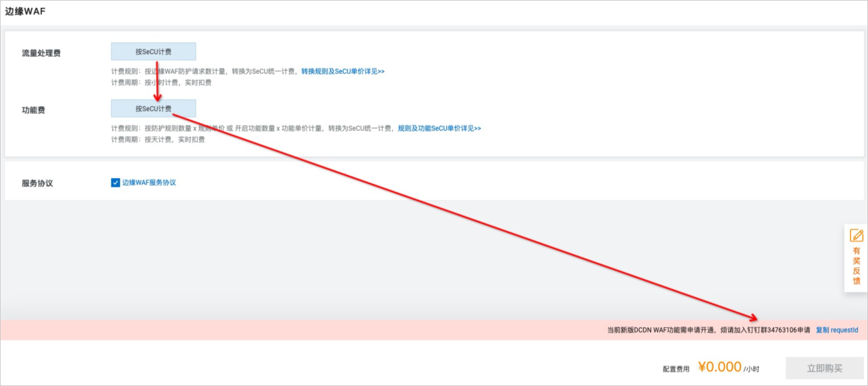The image size is (868, 386).
Task: Open the 边缘WAF服务协议 agreement document
Action: (149, 182)
